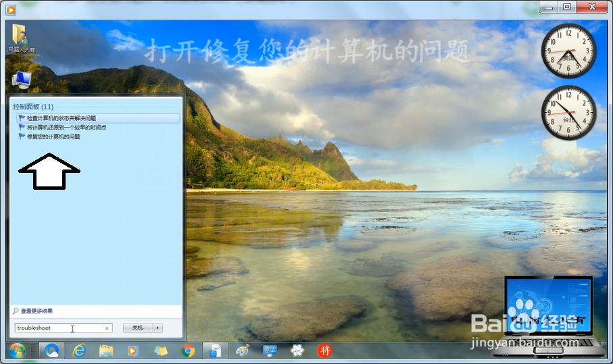Open the 电脑人人有 desktop folder
Image resolution: width=613 pixels, height=364 pixels.
22,38
